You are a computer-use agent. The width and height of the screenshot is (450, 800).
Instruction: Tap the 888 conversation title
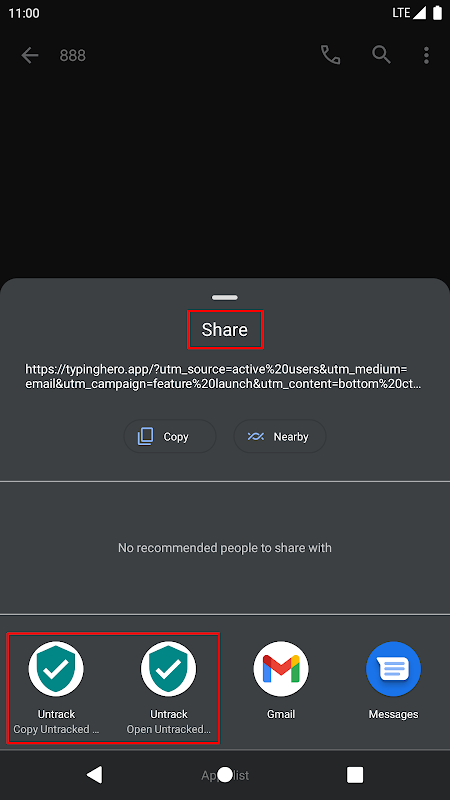72,55
